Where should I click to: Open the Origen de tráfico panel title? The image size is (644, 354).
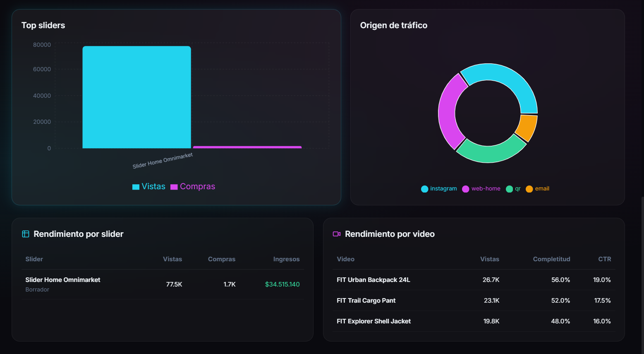pos(394,25)
